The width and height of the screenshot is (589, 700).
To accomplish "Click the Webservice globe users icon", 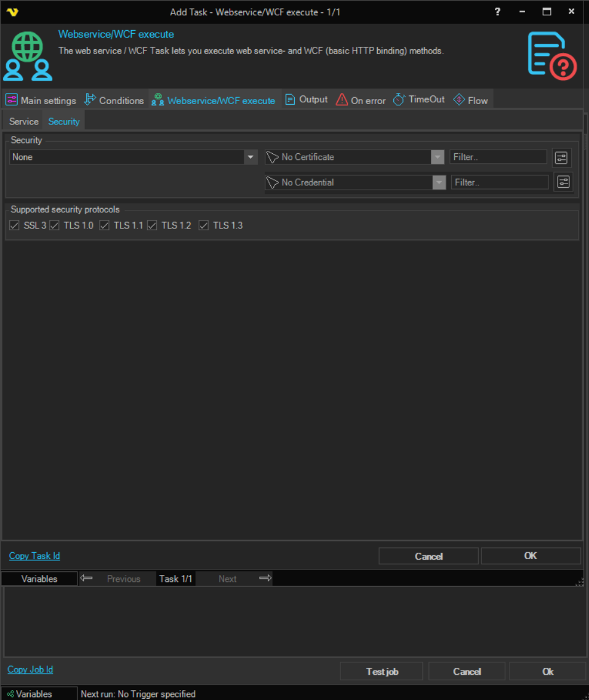I will (28, 56).
